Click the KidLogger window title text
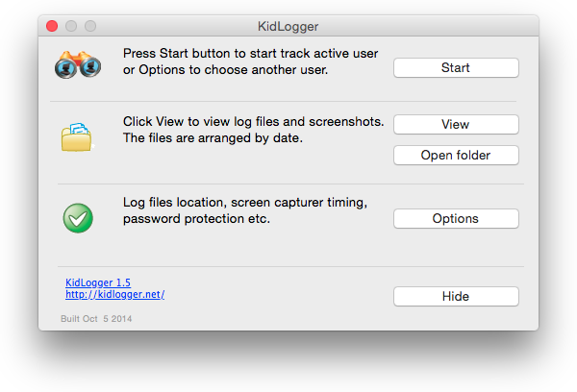Viewport: 577px width, 392px height. (x=288, y=27)
